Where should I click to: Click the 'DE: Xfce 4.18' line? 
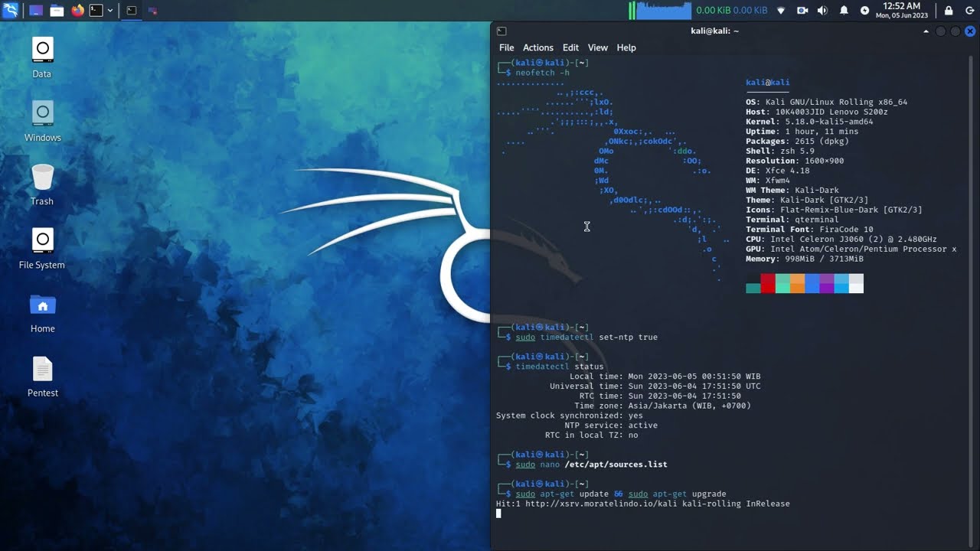pos(778,171)
